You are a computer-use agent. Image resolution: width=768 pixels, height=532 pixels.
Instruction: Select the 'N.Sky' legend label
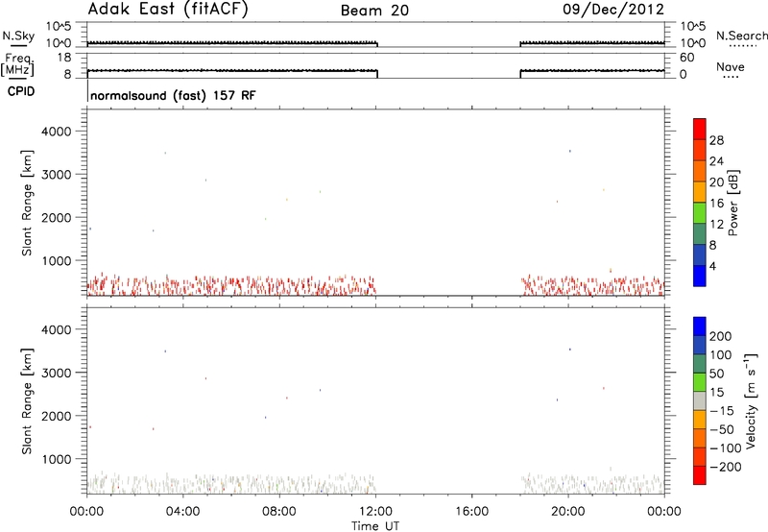point(18,36)
